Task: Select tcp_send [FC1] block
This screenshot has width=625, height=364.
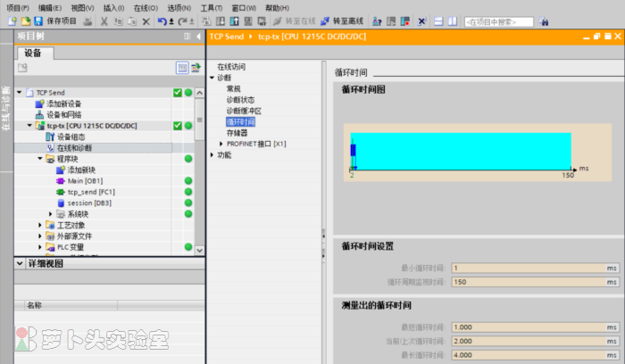Action: coord(91,192)
